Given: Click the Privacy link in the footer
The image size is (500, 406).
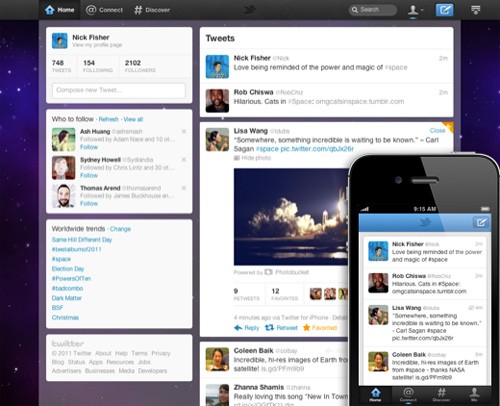Looking at the screenshot, I should click(x=161, y=353).
